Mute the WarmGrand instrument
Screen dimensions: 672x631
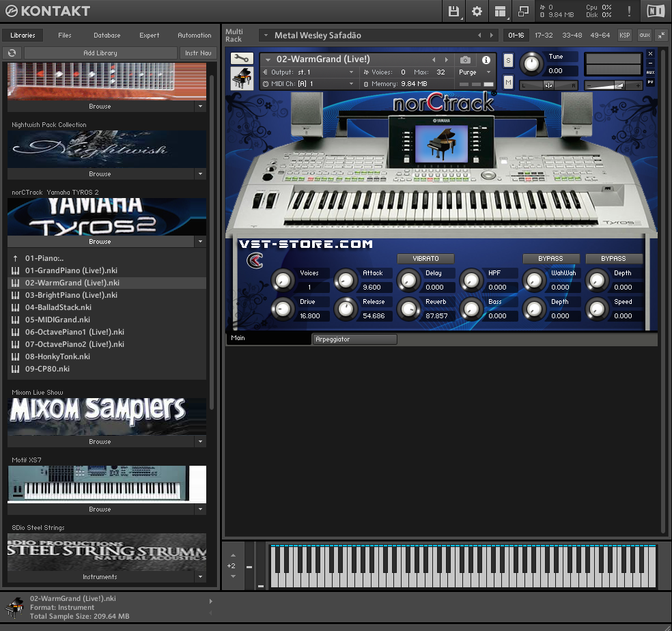[508, 81]
